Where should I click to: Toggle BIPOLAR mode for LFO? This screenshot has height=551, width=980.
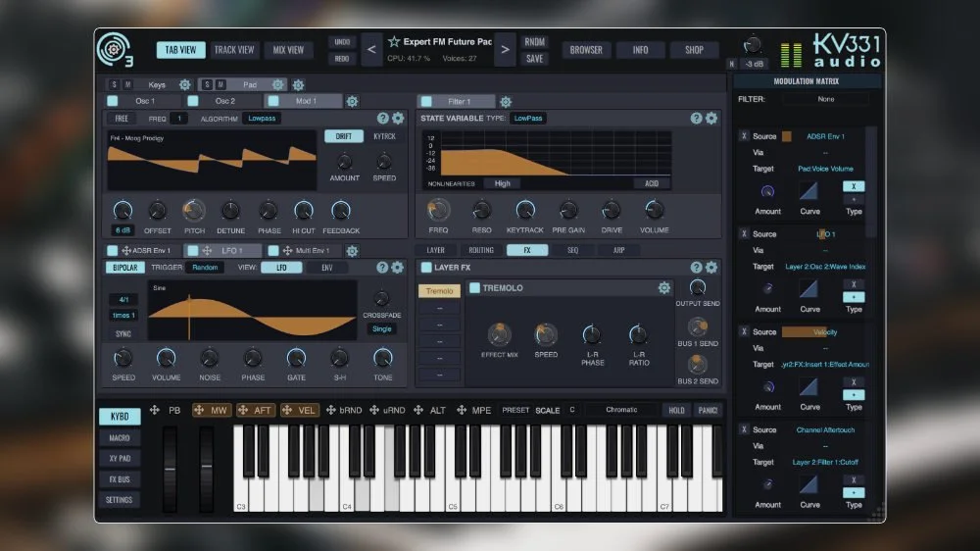point(125,268)
